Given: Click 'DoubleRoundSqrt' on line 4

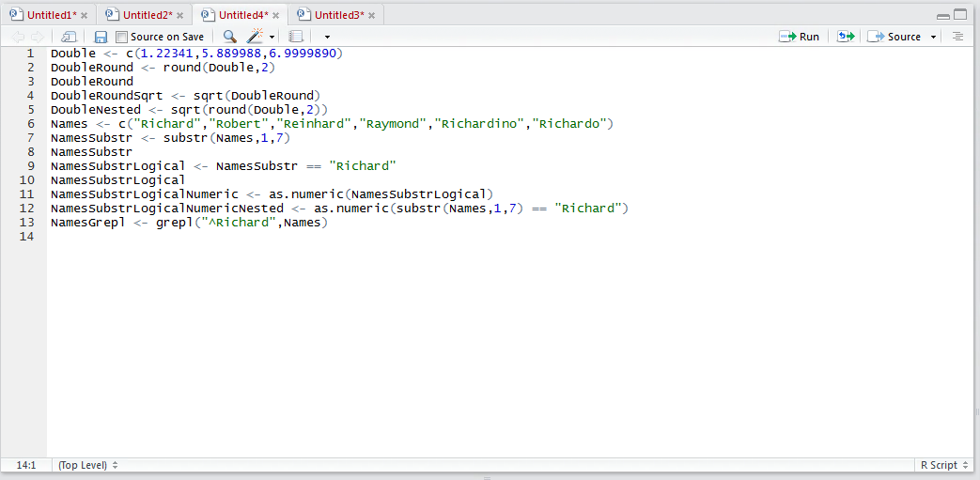Looking at the screenshot, I should 107,96.
